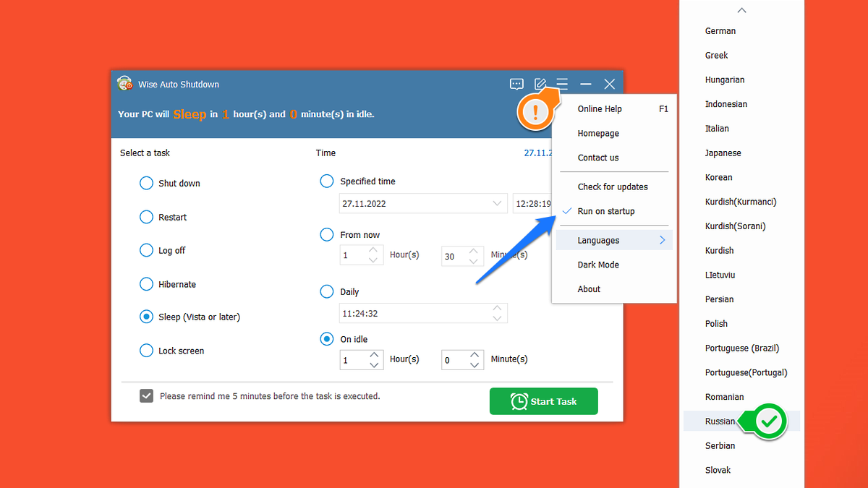
Task: Decrease the From now hours value
Action: [x=374, y=261]
